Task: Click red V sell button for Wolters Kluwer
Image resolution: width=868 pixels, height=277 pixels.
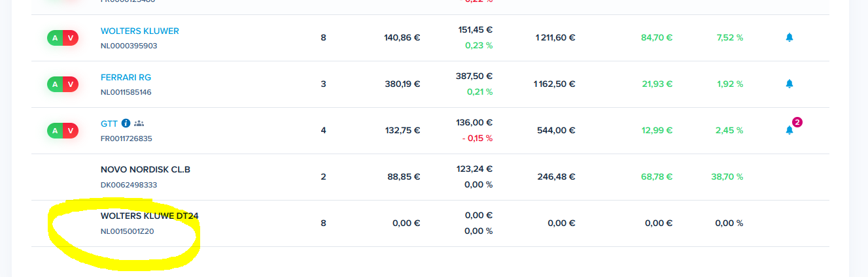Action: pos(71,38)
